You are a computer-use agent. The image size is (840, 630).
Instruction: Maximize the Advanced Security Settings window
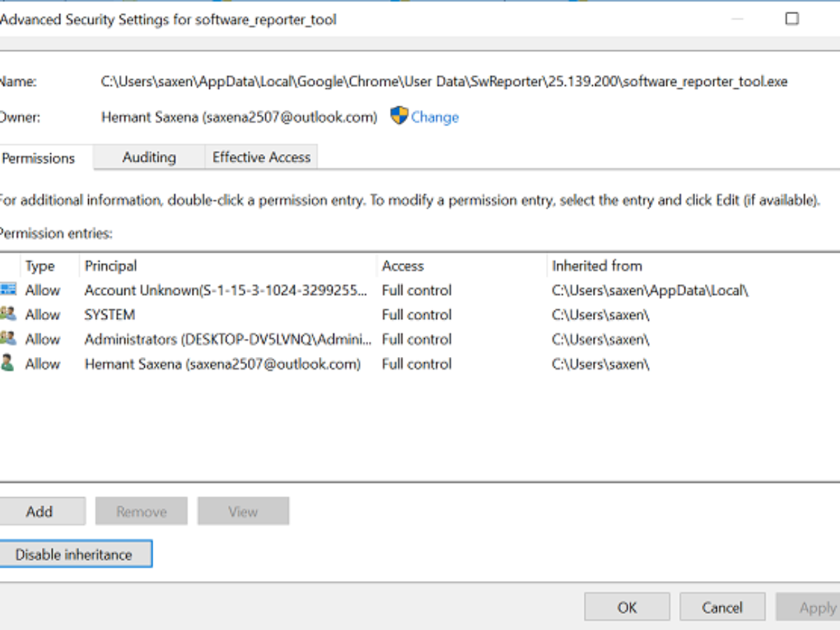(792, 19)
